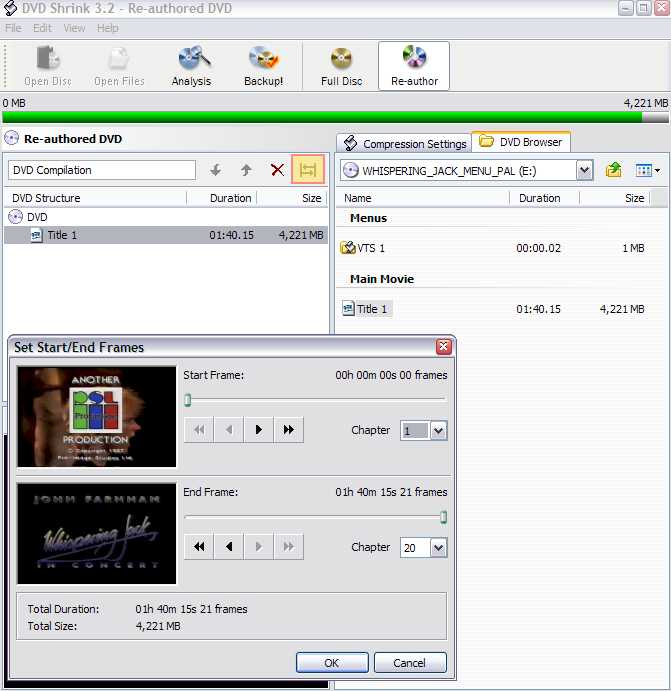The width and height of the screenshot is (671, 691).
Task: Select the DVD root node in DVD Structure
Action: click(28, 217)
